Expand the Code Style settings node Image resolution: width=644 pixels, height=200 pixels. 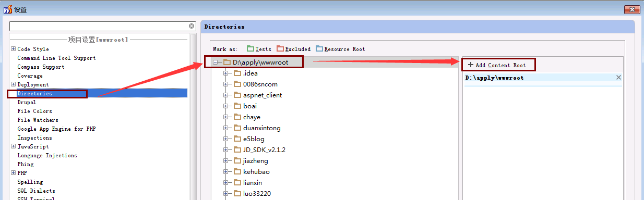coord(13,49)
